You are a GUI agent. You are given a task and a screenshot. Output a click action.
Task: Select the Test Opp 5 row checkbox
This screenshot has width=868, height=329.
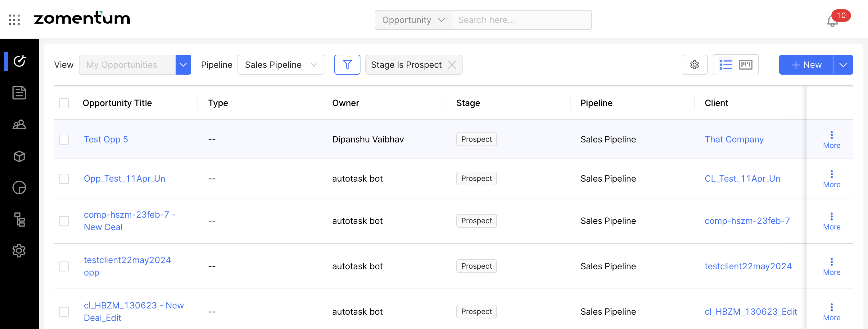click(x=64, y=139)
